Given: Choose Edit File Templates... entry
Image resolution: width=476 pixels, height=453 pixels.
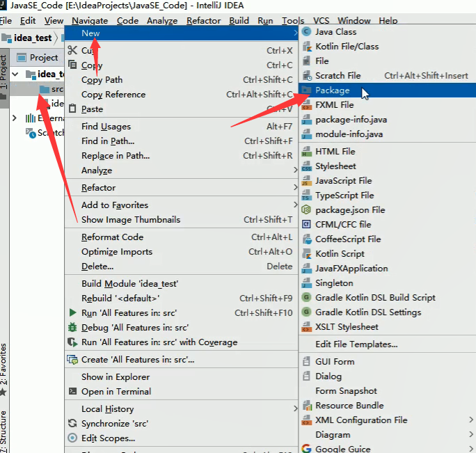Looking at the screenshot, I should pyautogui.click(x=387, y=344).
